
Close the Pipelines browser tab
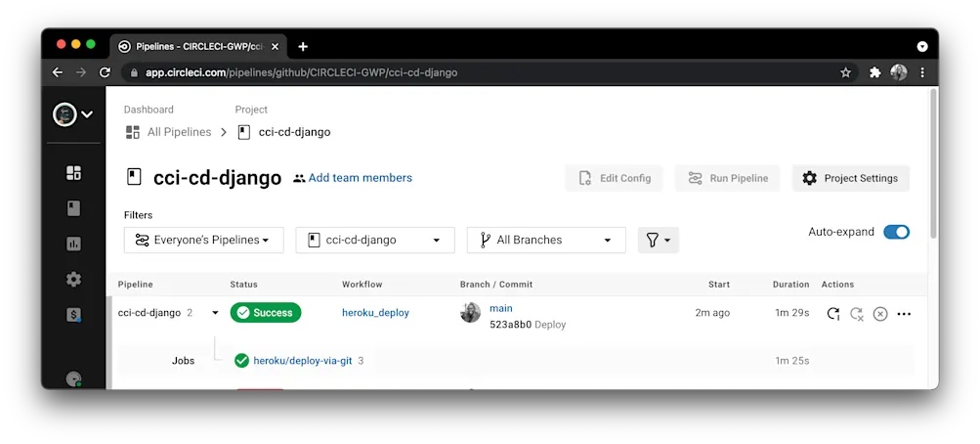[x=275, y=46]
